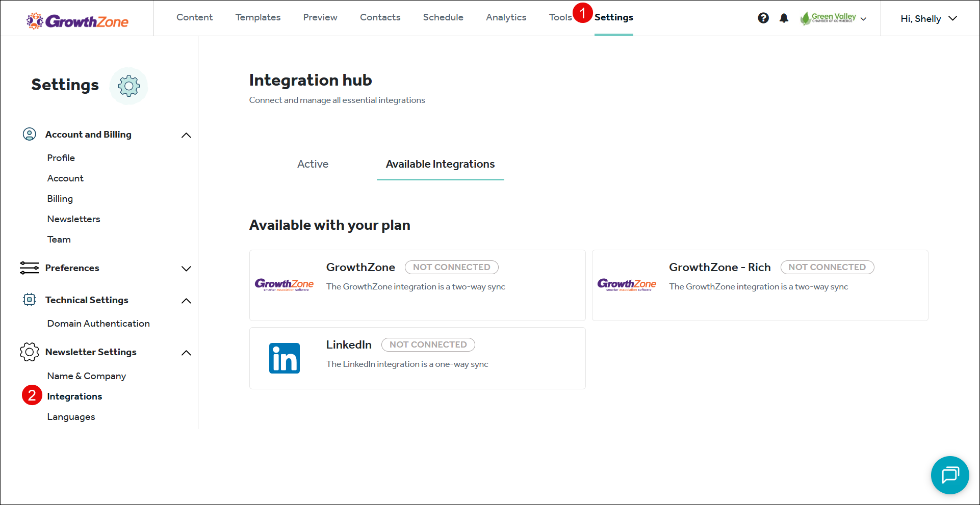Connect the LinkedIn integration
The height and width of the screenshot is (505, 980).
click(417, 358)
